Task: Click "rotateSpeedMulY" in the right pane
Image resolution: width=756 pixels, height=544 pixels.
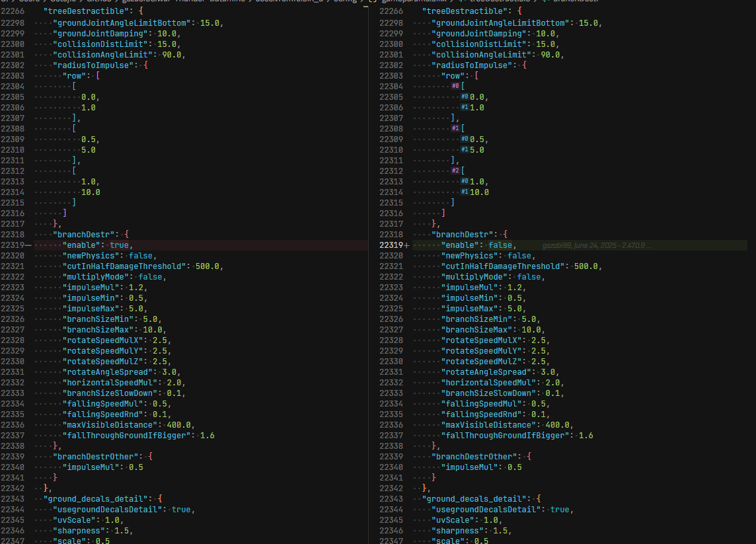Action: pos(481,351)
